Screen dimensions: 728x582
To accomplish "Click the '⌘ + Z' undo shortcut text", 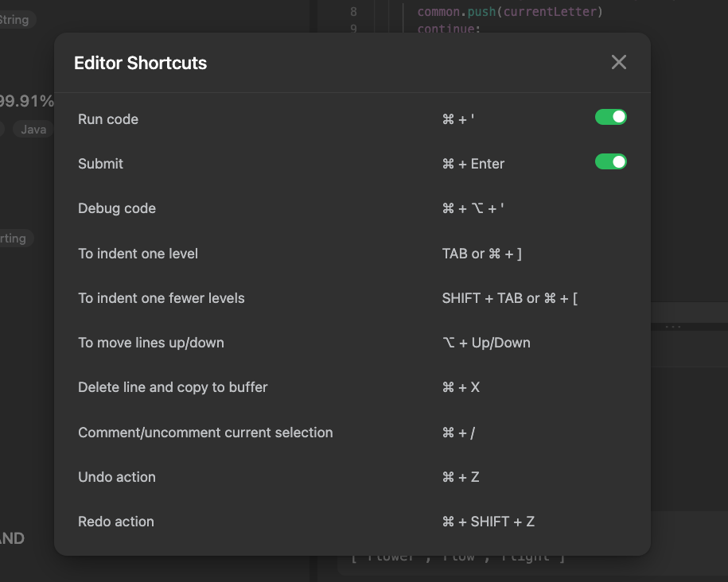I will [461, 477].
